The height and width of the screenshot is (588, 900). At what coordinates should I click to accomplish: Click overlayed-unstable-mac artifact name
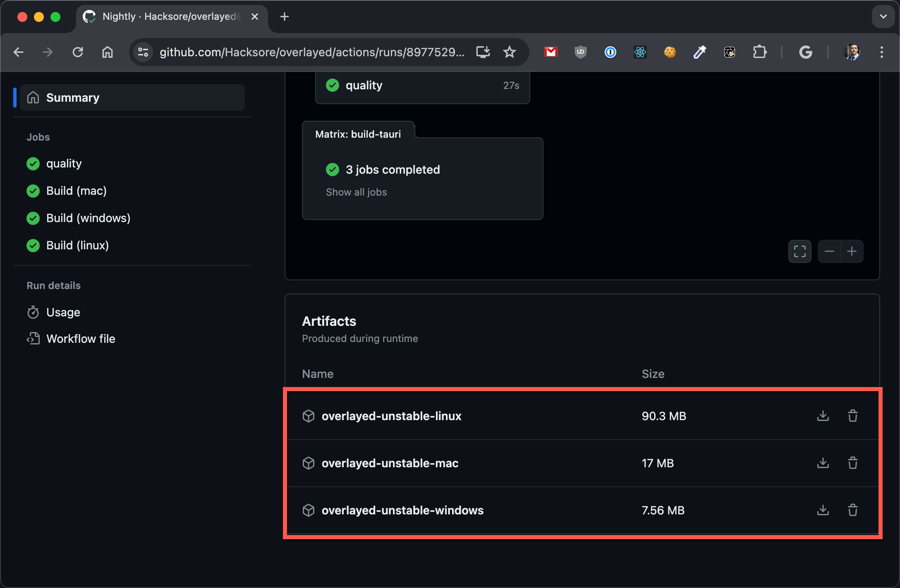[390, 463]
